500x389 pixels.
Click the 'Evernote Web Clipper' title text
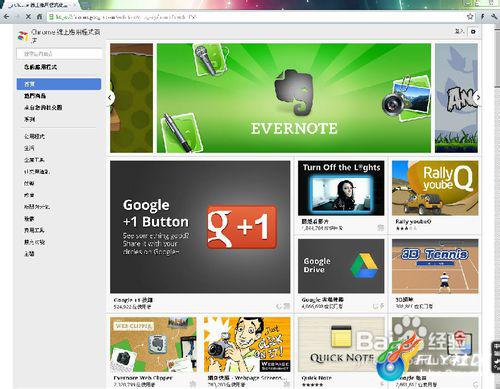point(143,378)
